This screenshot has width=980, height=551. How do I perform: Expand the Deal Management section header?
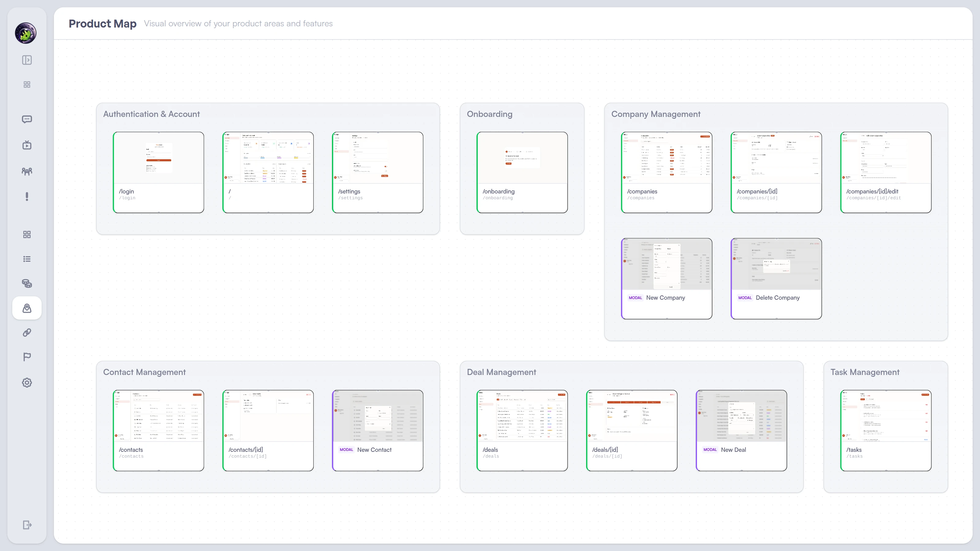tap(501, 372)
